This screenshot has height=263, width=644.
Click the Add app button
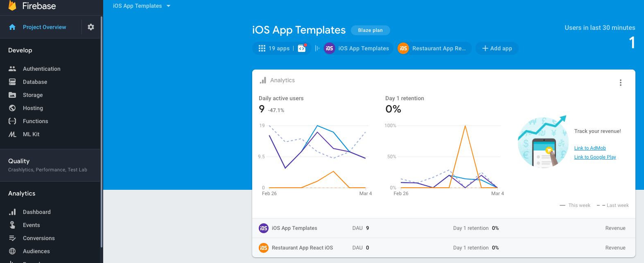pos(497,48)
